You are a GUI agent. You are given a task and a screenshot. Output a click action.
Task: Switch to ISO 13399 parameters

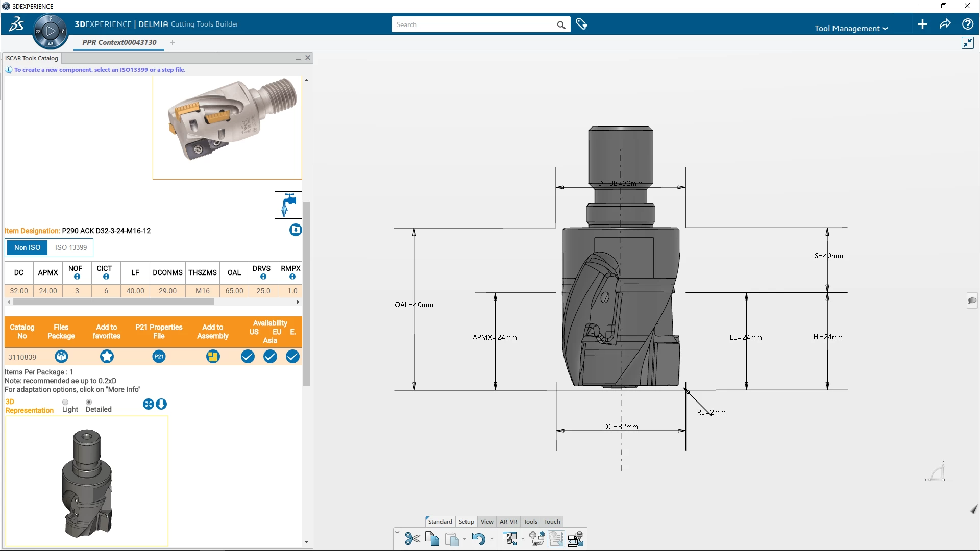71,247
